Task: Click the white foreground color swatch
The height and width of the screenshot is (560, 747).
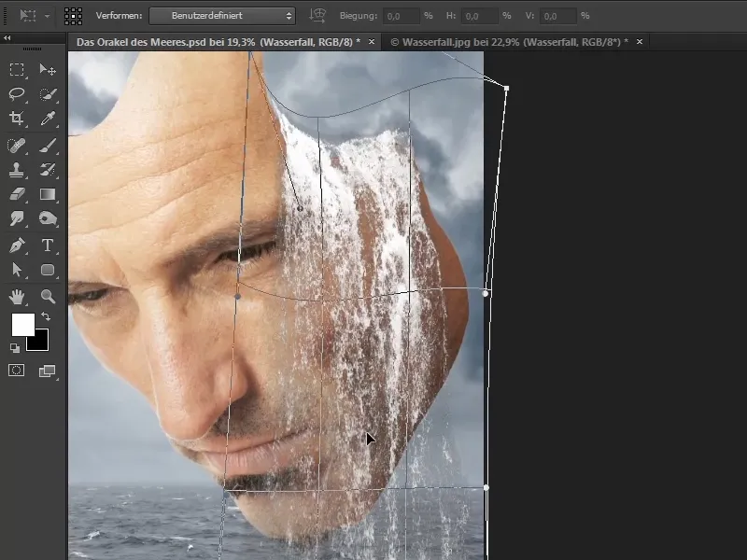Action: (x=22, y=325)
